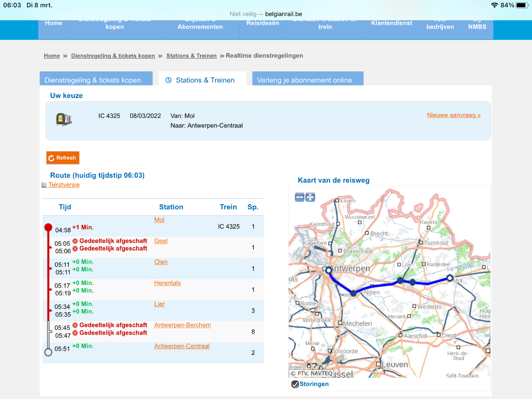Click the clock icon on Stations & Treinen tab
The width and height of the screenshot is (532, 399).
coord(168,80)
